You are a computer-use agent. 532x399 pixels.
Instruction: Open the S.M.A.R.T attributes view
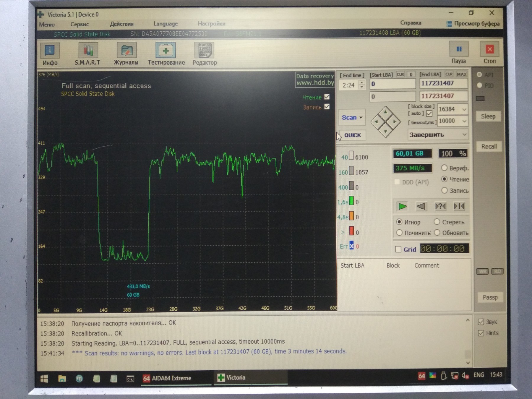pos(87,53)
